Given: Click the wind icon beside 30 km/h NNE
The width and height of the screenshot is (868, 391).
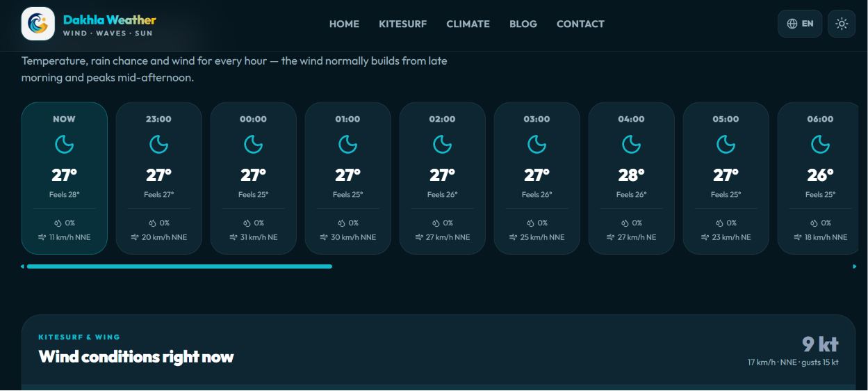Looking at the screenshot, I should 324,237.
